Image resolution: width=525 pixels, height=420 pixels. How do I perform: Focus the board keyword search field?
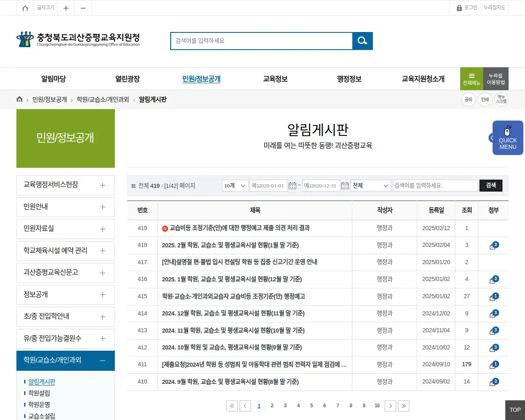(436, 186)
